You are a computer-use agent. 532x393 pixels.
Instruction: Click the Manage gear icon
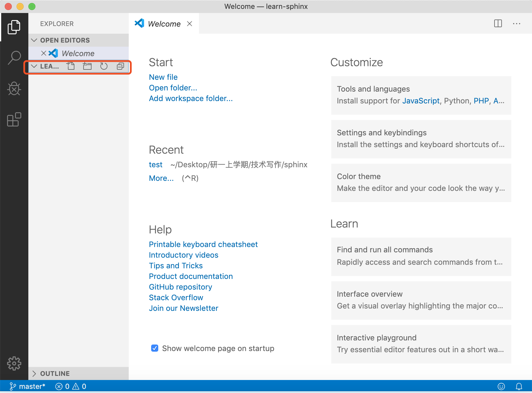14,363
